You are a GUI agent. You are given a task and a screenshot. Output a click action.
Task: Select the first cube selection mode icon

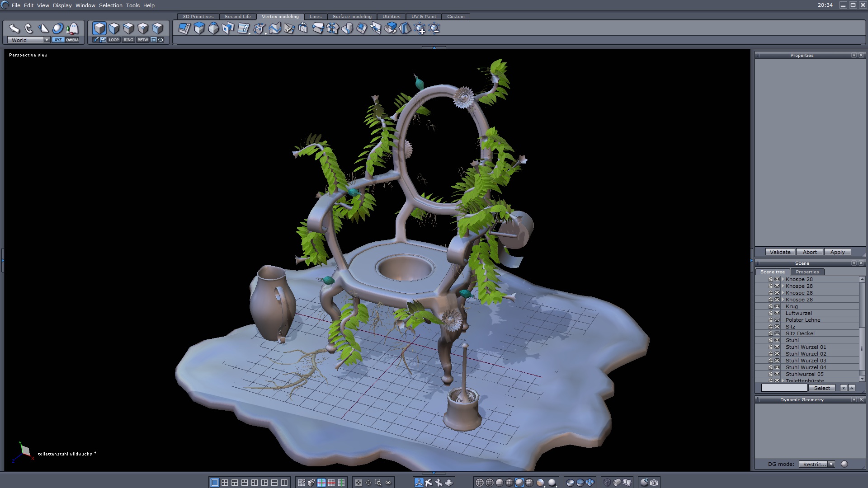pos(99,28)
